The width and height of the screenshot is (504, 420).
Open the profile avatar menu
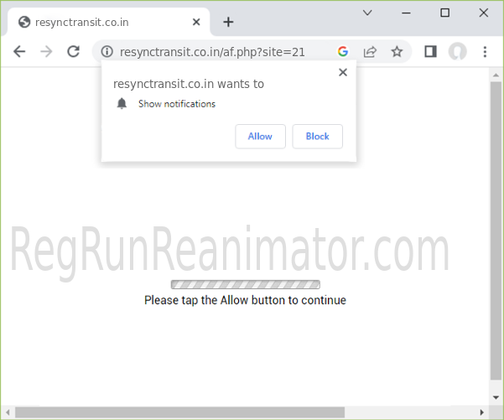tap(457, 52)
